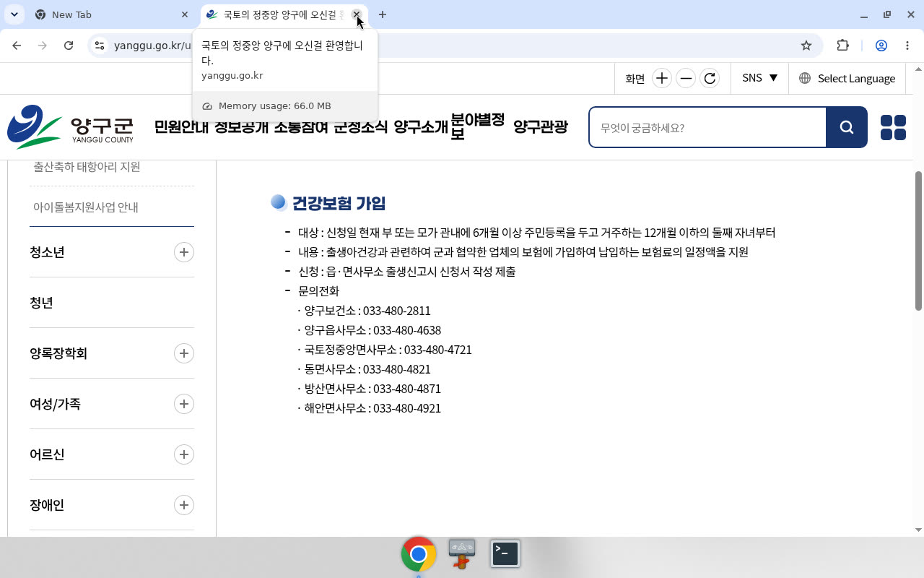Launch Chrome from the dock
924x578 pixels.
(419, 554)
